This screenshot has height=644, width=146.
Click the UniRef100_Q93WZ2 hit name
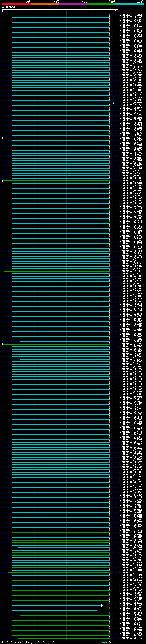pyautogui.click(x=131, y=22)
